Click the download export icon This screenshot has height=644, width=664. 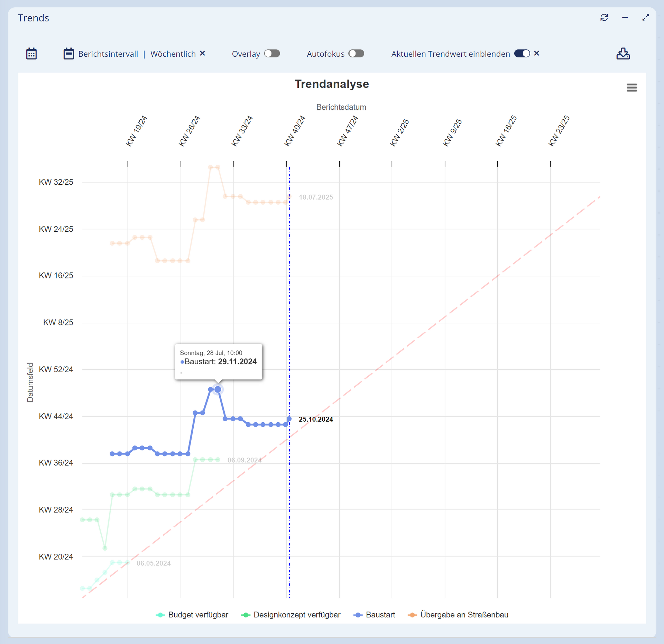pos(623,54)
